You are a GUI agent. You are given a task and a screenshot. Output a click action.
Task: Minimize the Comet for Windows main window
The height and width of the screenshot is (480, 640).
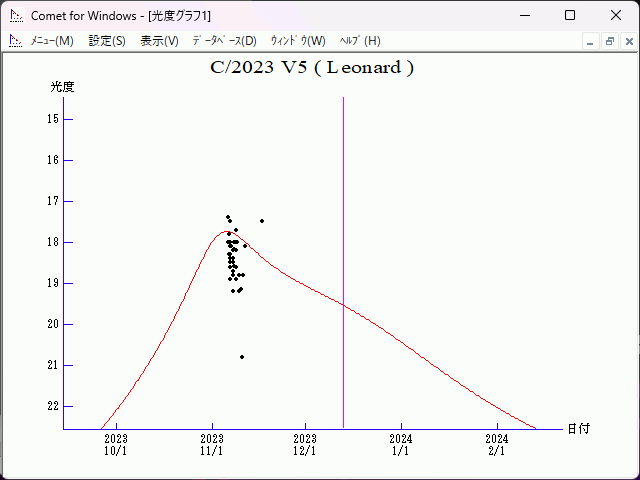[x=524, y=16]
